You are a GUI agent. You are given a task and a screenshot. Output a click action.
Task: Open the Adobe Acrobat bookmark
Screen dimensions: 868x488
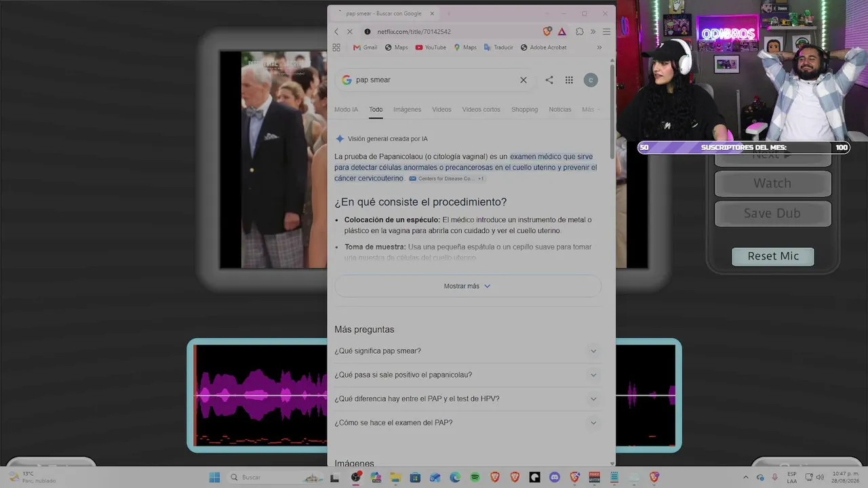[543, 47]
